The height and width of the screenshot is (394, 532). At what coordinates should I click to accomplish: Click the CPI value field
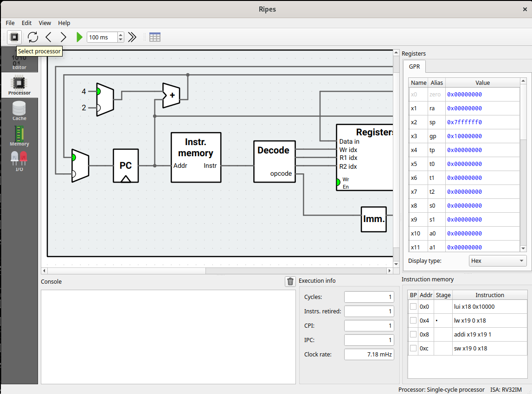tap(369, 325)
